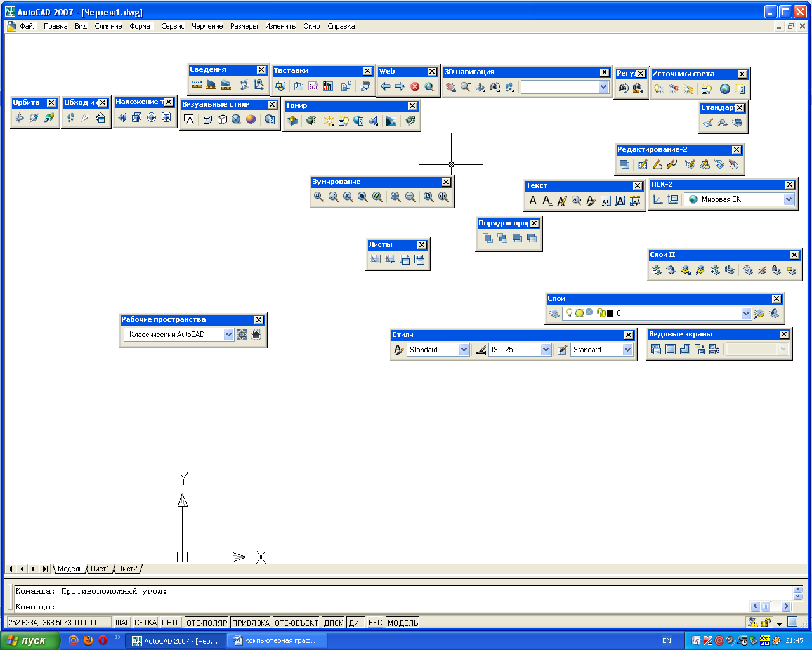This screenshot has height=650, width=812.
Task: Click Single Viewport icon in Видовые экраны
Action: tap(671, 349)
